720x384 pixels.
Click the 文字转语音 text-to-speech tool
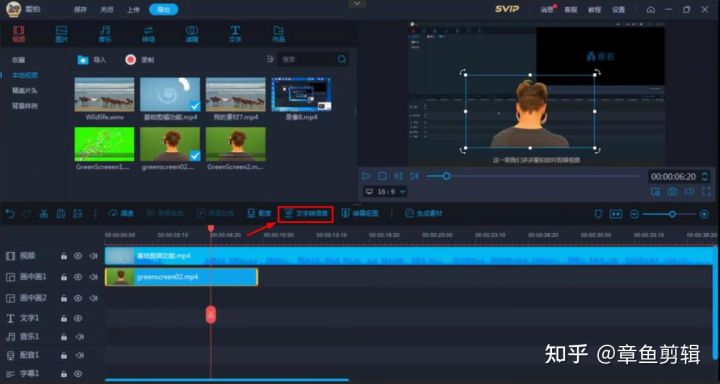(306, 214)
